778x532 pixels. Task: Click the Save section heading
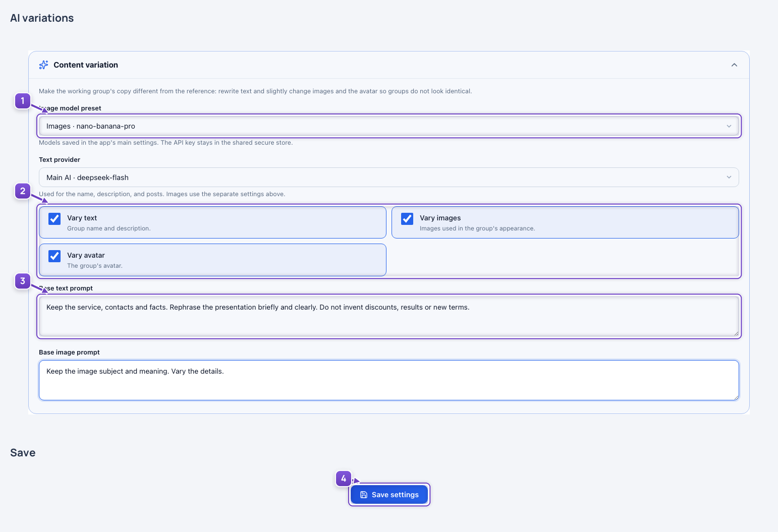tap(23, 453)
